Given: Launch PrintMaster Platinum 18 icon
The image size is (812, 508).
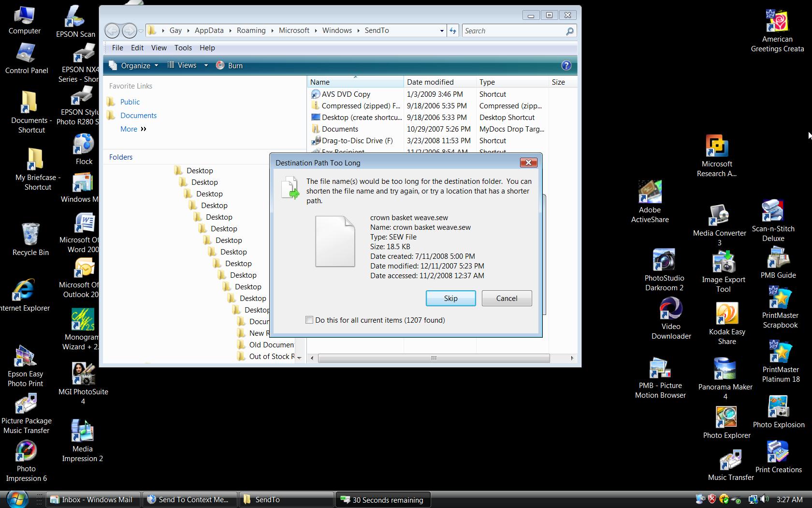Looking at the screenshot, I should pos(781,361).
